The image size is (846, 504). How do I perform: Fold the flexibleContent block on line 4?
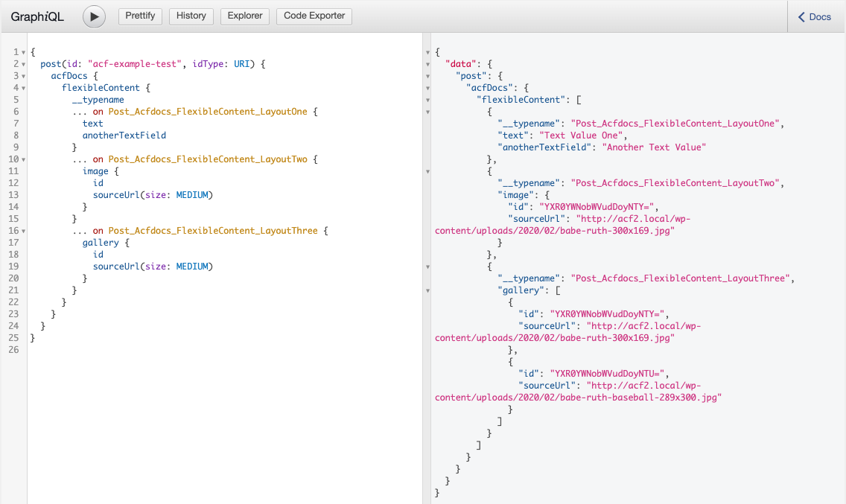(23, 88)
